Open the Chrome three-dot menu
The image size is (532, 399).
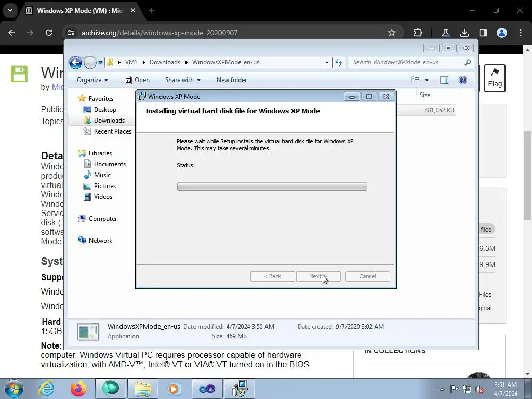pyautogui.click(x=521, y=33)
